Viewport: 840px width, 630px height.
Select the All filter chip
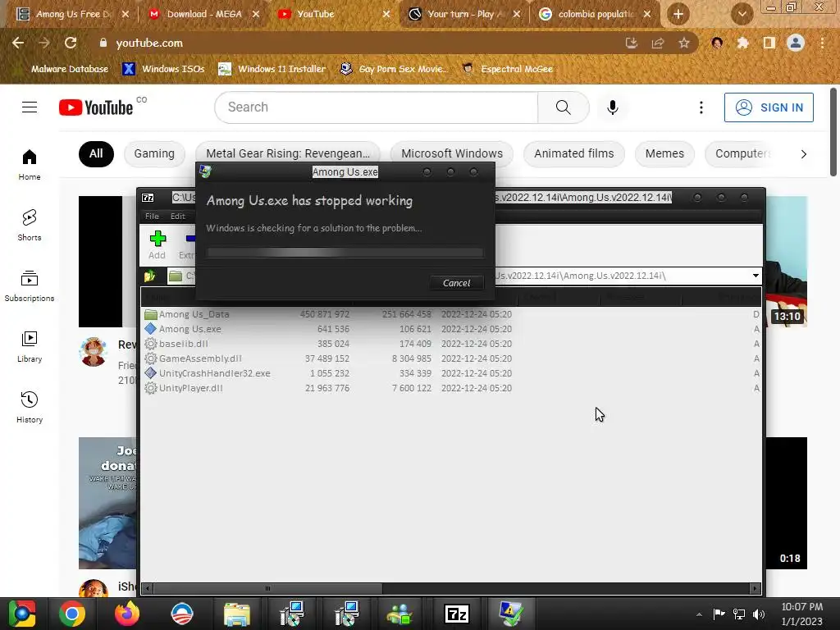tap(96, 153)
